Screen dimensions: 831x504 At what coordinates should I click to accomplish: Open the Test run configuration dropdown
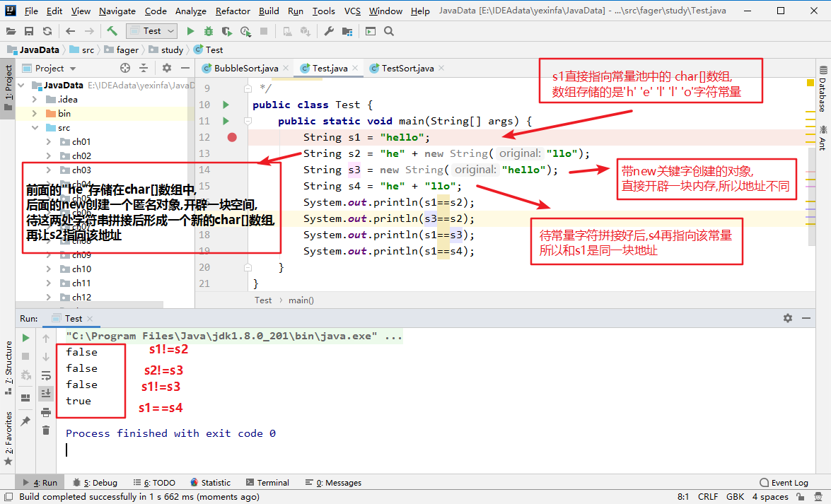pos(152,31)
